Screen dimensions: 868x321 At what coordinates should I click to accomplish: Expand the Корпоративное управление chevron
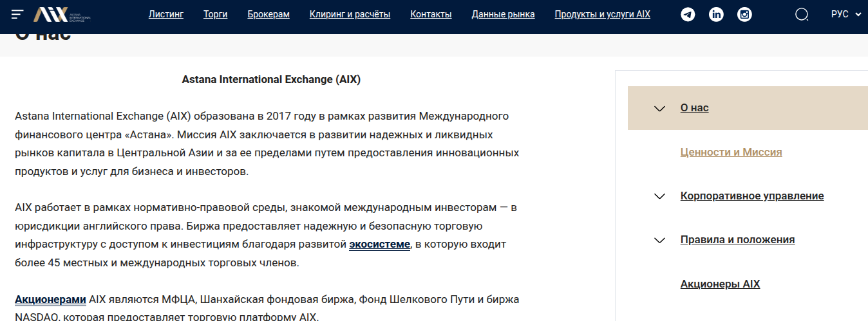coord(659,196)
